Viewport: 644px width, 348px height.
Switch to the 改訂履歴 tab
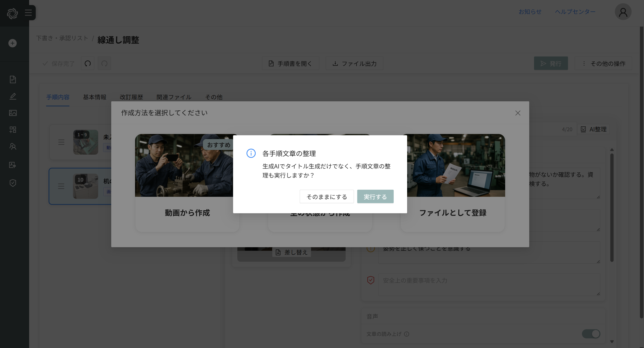(x=131, y=97)
